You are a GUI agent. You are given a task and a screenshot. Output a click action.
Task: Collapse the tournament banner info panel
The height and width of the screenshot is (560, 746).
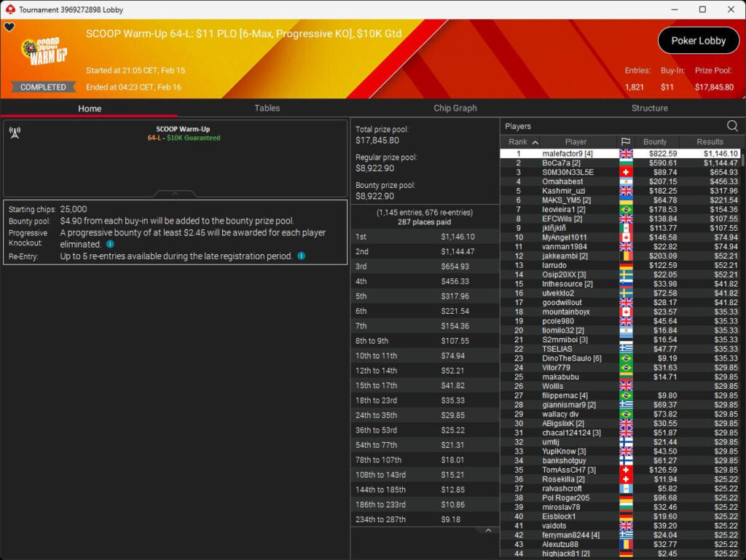tap(175, 194)
